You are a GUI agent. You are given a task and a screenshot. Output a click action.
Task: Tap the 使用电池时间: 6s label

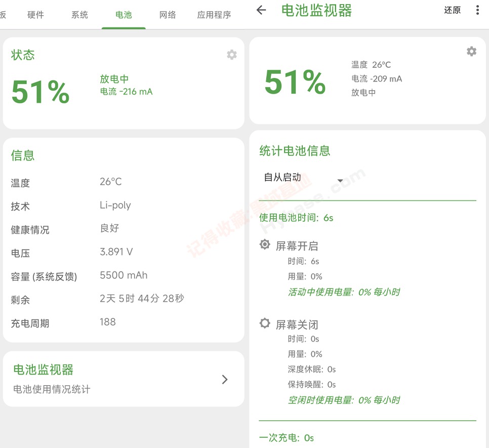(296, 218)
